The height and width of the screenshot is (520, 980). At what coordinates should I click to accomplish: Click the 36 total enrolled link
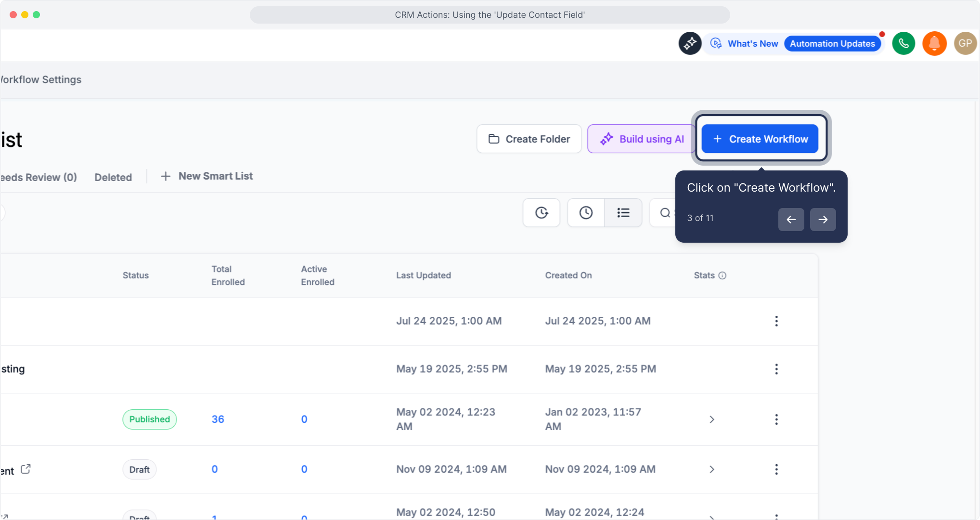pyautogui.click(x=218, y=419)
